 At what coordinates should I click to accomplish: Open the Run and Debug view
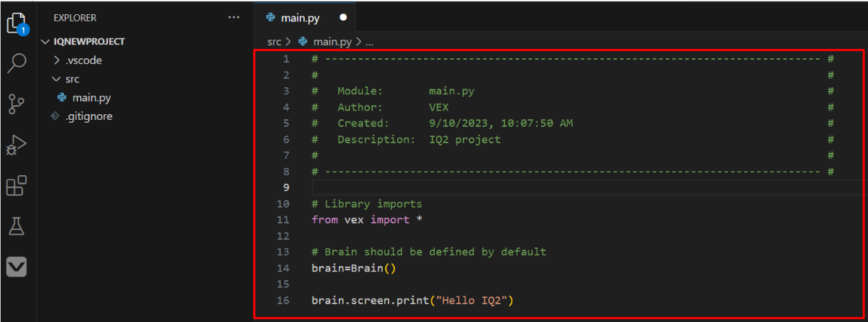click(17, 145)
